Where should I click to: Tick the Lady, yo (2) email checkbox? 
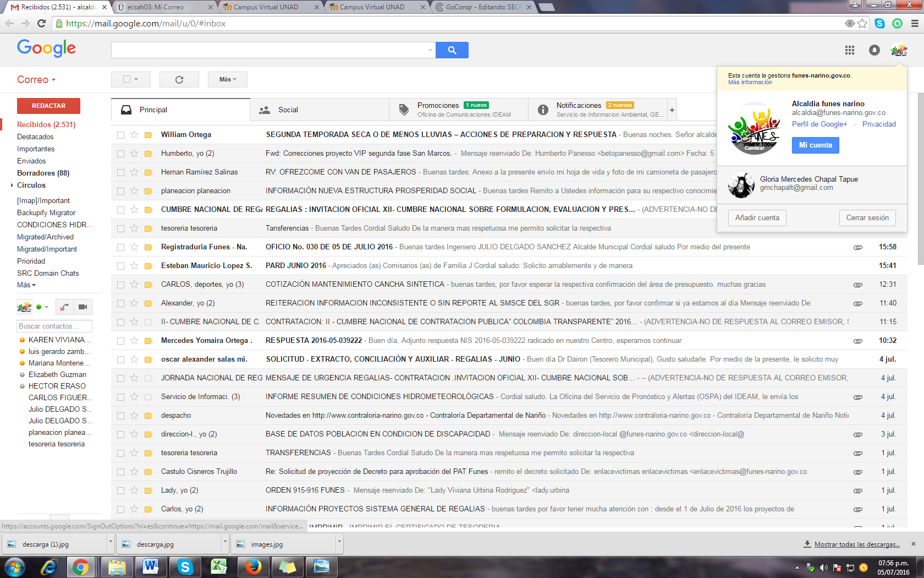pos(120,490)
